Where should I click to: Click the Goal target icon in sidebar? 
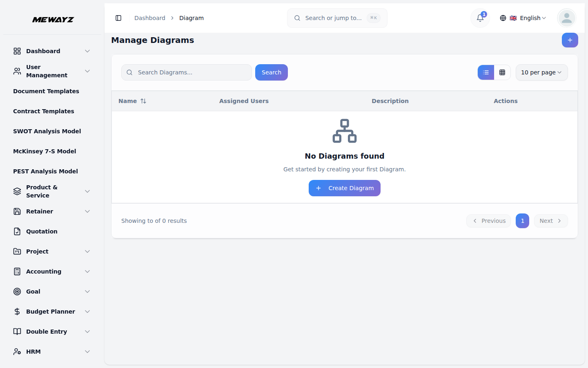(17, 291)
